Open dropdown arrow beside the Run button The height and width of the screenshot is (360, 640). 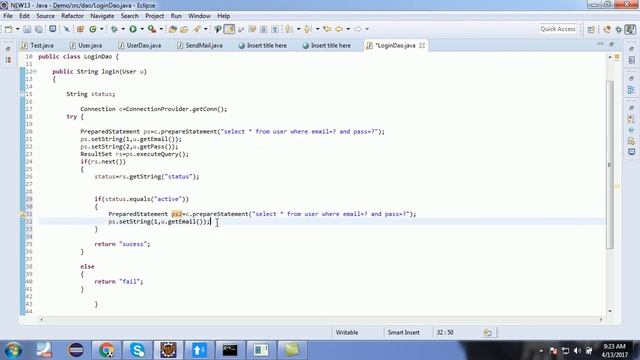[142, 29]
